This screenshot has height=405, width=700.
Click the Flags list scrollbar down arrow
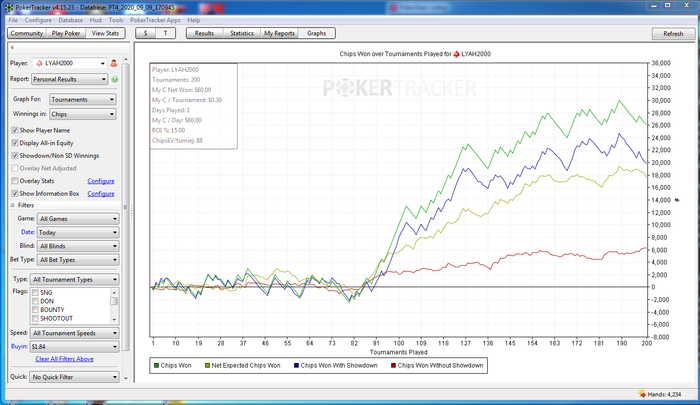(x=114, y=320)
